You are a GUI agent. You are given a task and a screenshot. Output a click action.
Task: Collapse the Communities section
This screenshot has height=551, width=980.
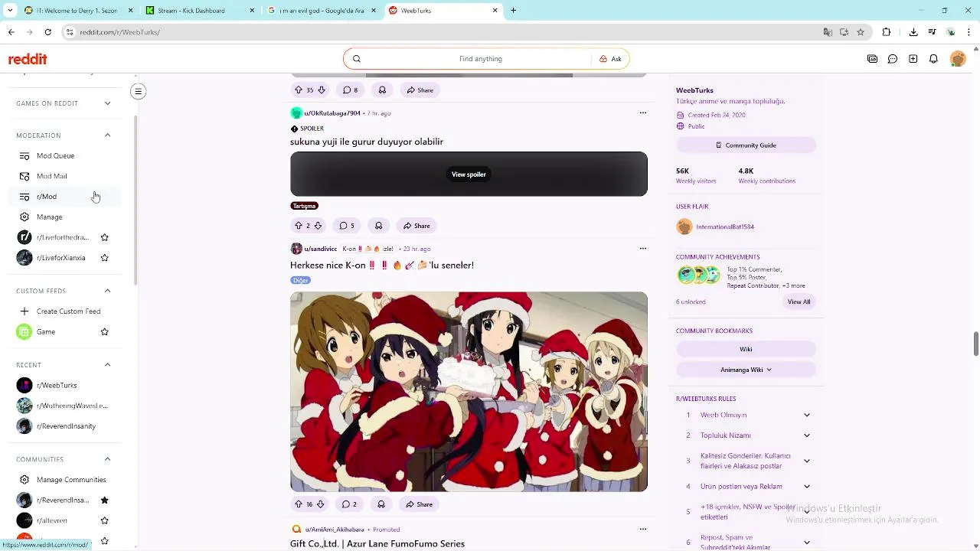pyautogui.click(x=107, y=459)
